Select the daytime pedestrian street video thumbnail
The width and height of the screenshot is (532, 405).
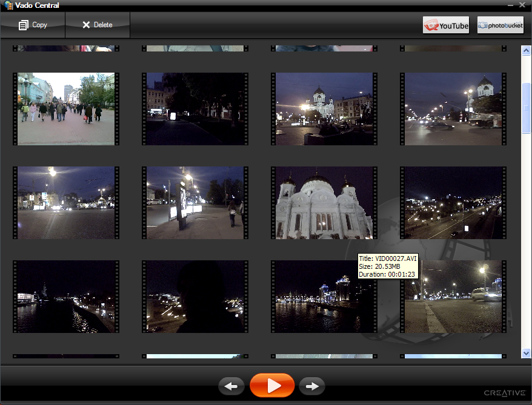[x=66, y=109]
